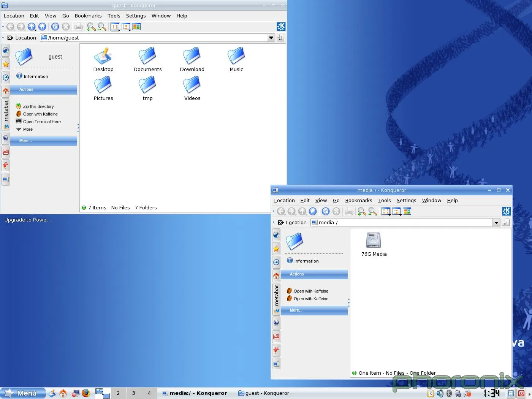
Task: Open Music folder
Action: (236, 60)
